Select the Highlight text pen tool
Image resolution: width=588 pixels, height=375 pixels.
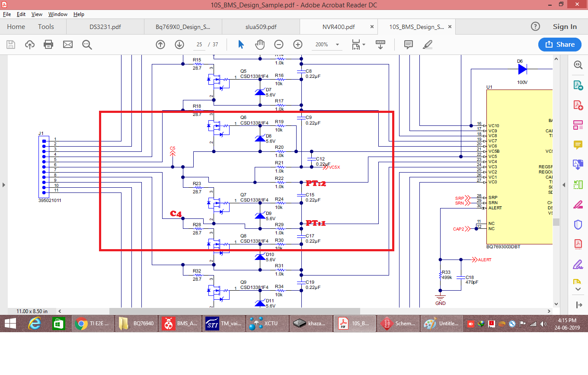click(x=427, y=44)
